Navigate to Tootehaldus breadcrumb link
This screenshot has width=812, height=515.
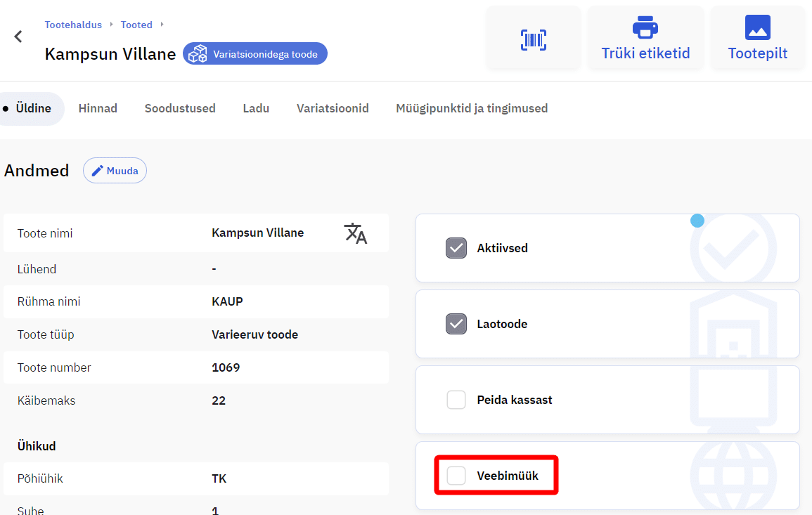[73, 25]
